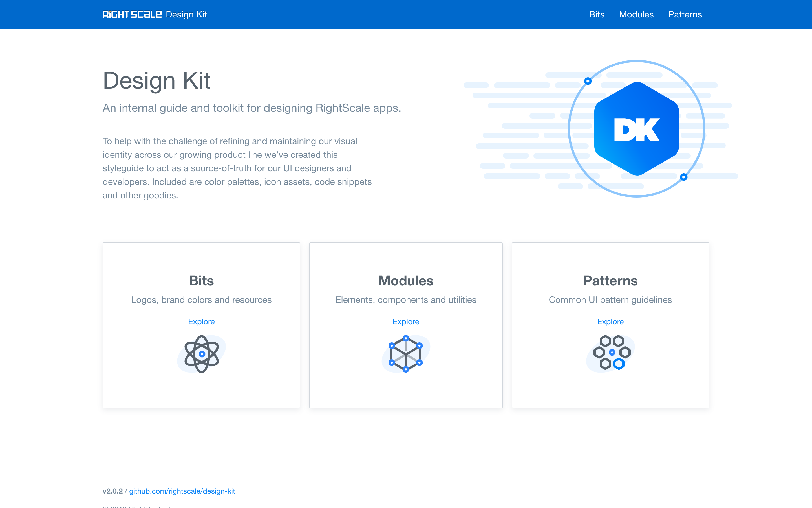Follow Explore link in Bits card
This screenshot has height=508, width=812.
point(201,321)
